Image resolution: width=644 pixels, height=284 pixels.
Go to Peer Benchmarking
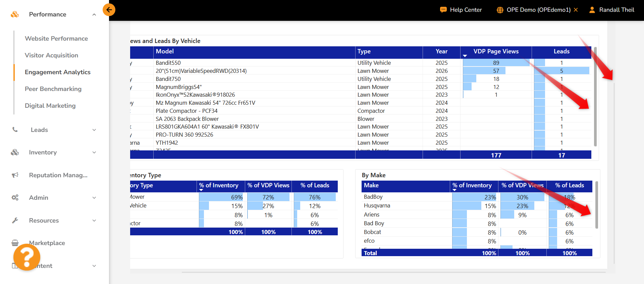coord(53,89)
